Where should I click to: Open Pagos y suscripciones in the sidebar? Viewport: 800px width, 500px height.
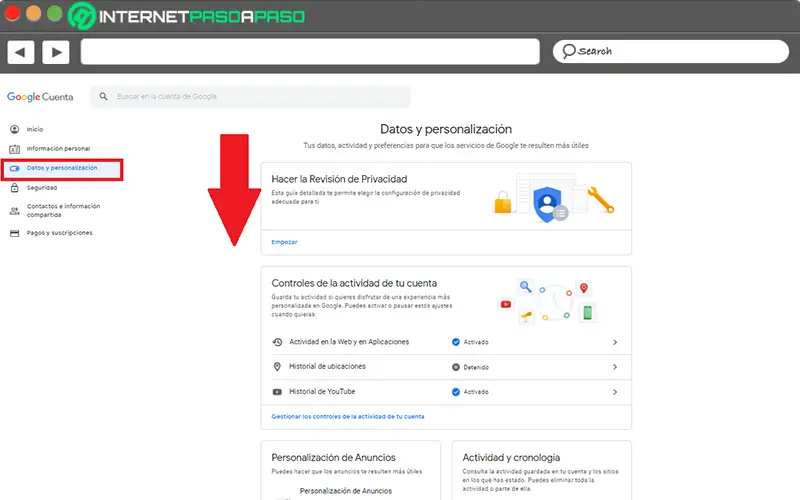[60, 233]
